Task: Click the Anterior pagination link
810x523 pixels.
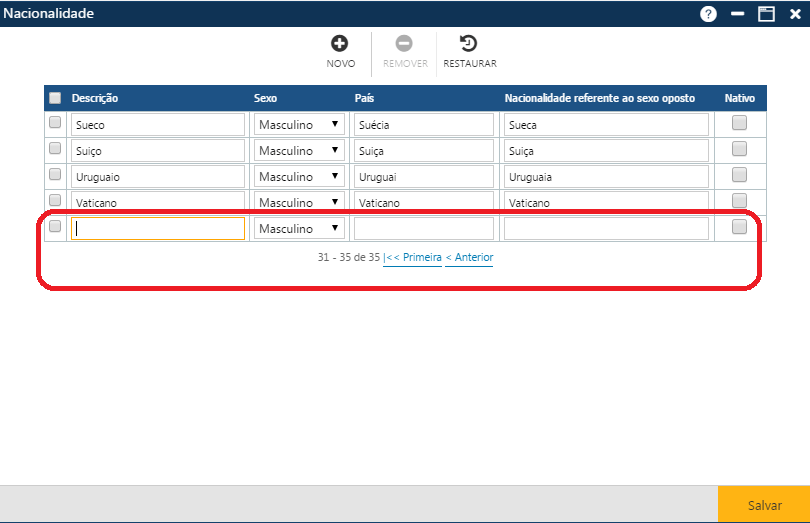Action: pyautogui.click(x=469, y=258)
